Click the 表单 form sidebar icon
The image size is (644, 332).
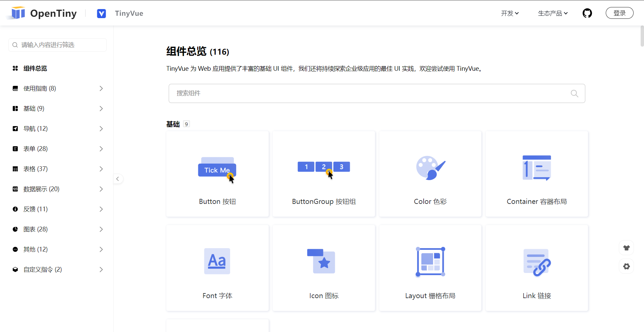click(x=15, y=149)
